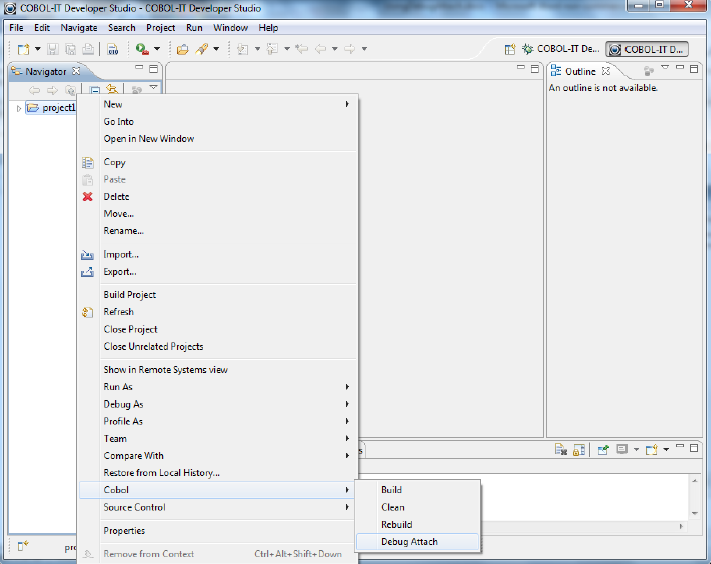This screenshot has width=711, height=564.
Task: Click the main toolbar Forward arrow icon
Action: click(349, 49)
